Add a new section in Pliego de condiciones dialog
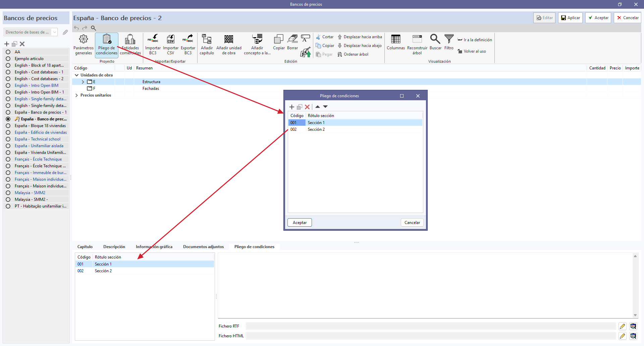 (x=292, y=107)
